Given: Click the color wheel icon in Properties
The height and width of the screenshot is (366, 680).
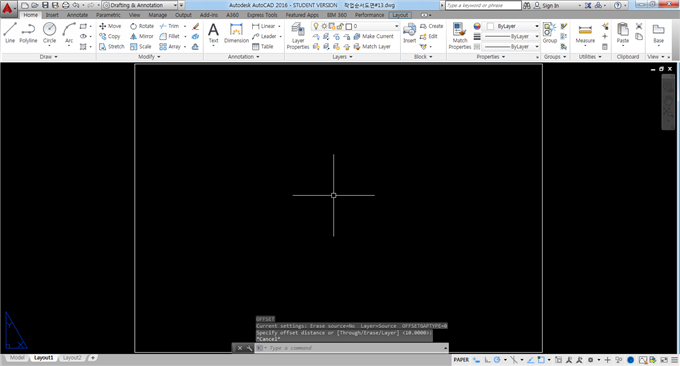Looking at the screenshot, I should click(477, 26).
